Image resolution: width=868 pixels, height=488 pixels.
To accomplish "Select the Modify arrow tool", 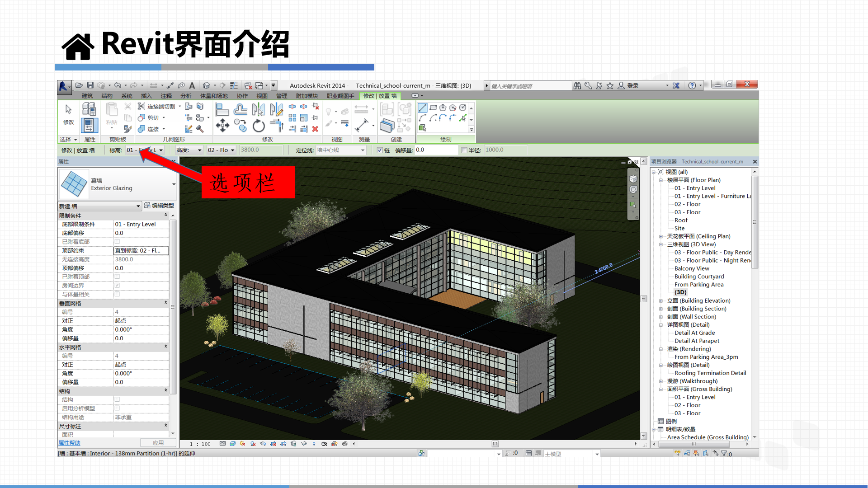I will point(68,109).
